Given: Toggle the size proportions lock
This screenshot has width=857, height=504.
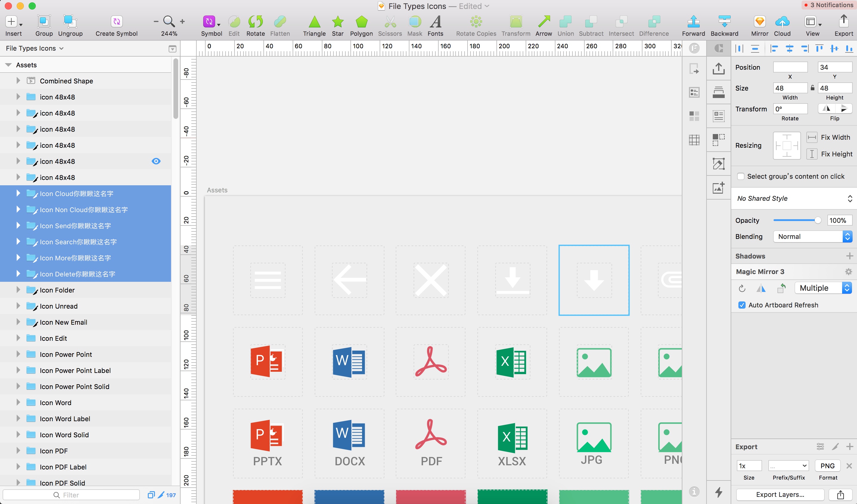Looking at the screenshot, I should coord(812,88).
